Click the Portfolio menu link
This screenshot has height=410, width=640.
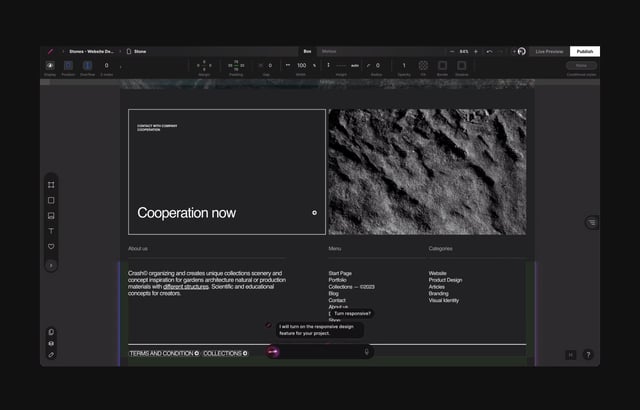point(338,280)
